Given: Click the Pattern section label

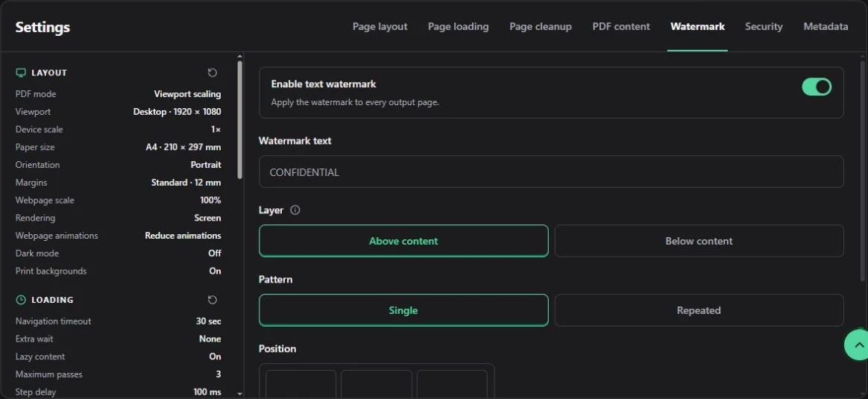Looking at the screenshot, I should [x=276, y=280].
